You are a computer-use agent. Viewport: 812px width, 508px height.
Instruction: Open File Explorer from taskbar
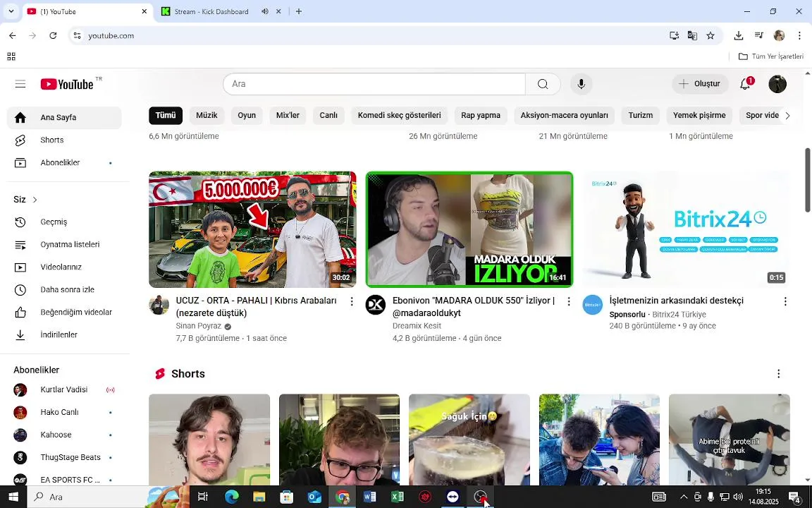[x=259, y=497]
